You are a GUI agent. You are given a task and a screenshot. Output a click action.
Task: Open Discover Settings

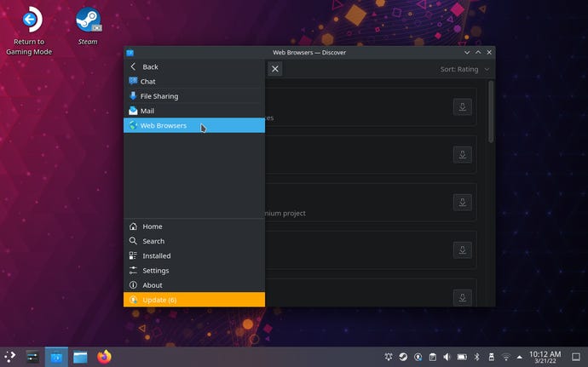click(155, 271)
